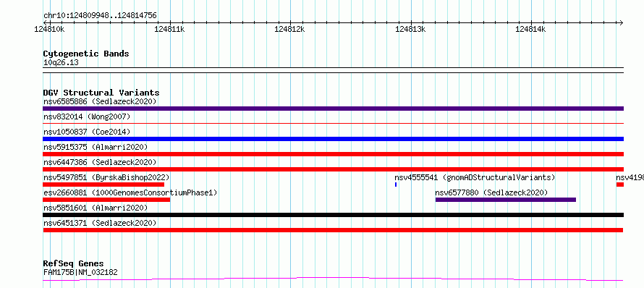
Task: Open the nsv5497851 (ByrskaBishop2022) label
Action: point(106,177)
